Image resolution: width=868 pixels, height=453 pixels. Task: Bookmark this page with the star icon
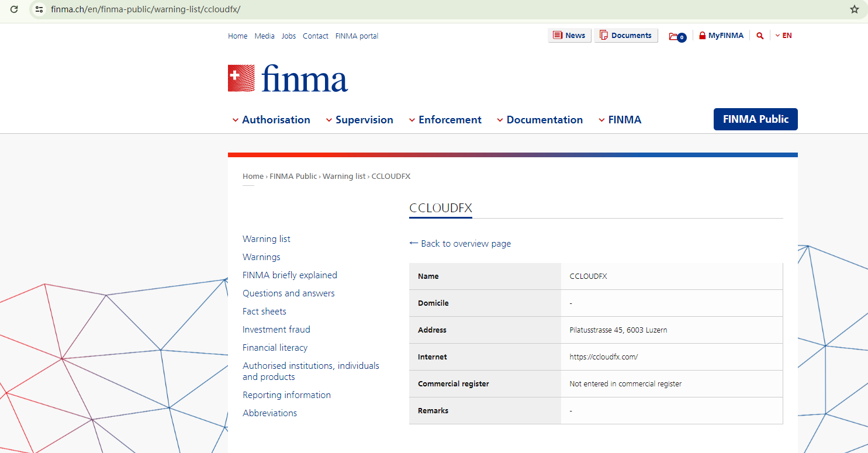(x=854, y=9)
